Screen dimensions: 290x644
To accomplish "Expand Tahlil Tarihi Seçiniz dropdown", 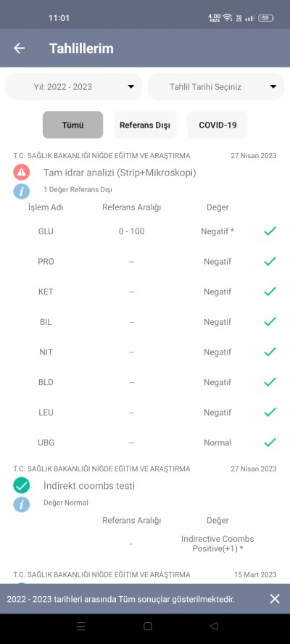I will [216, 86].
